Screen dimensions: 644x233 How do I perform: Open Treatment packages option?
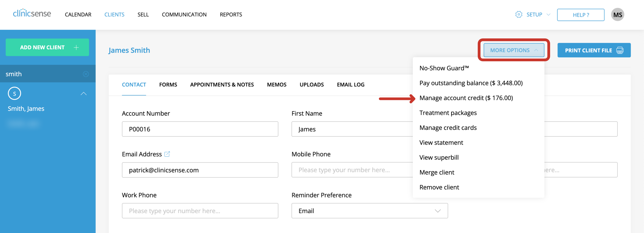[x=448, y=113]
